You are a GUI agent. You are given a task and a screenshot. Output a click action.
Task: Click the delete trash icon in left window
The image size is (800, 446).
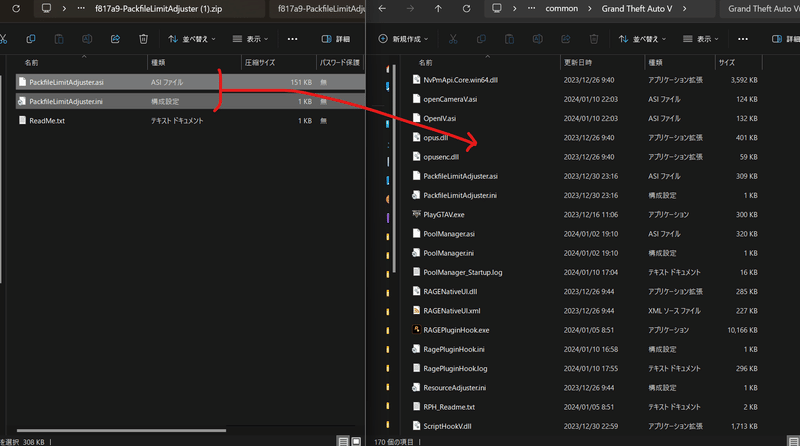143,39
